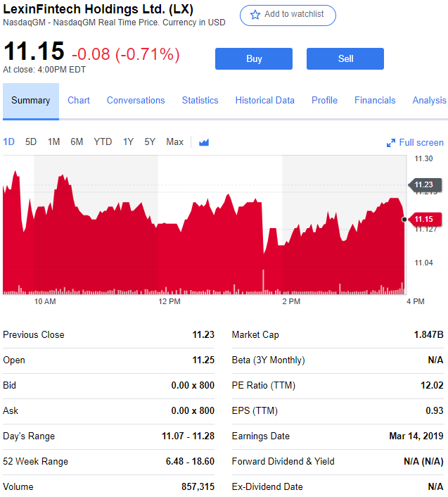448x497 pixels.
Task: Open the Historical Data tab
Action: pyautogui.click(x=264, y=101)
